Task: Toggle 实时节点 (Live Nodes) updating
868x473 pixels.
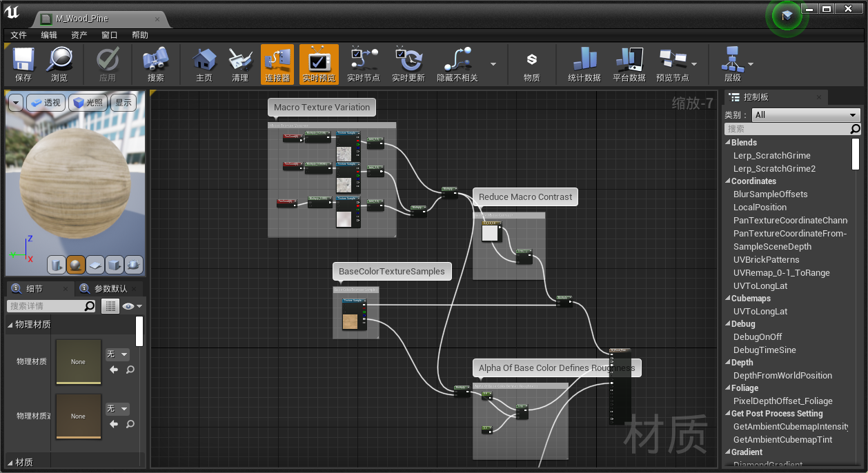Action: (x=364, y=63)
